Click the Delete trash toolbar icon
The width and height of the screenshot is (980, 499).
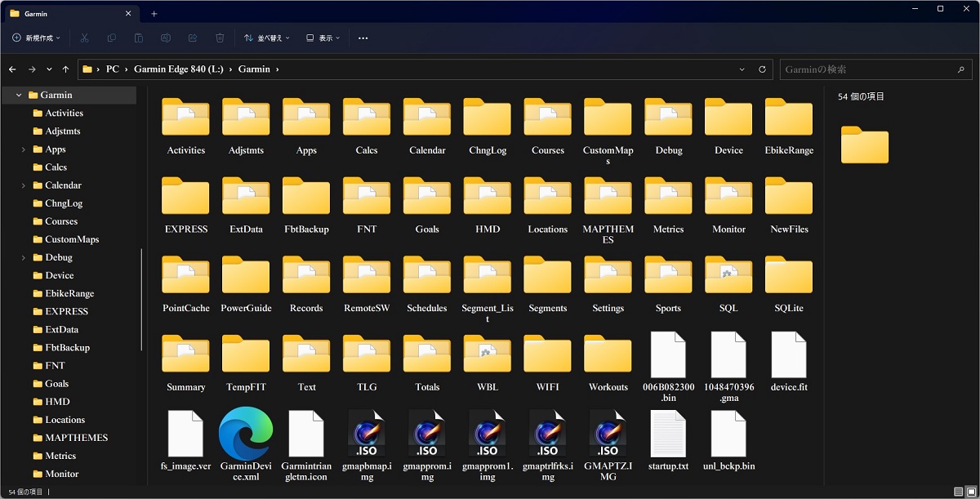[x=220, y=38]
